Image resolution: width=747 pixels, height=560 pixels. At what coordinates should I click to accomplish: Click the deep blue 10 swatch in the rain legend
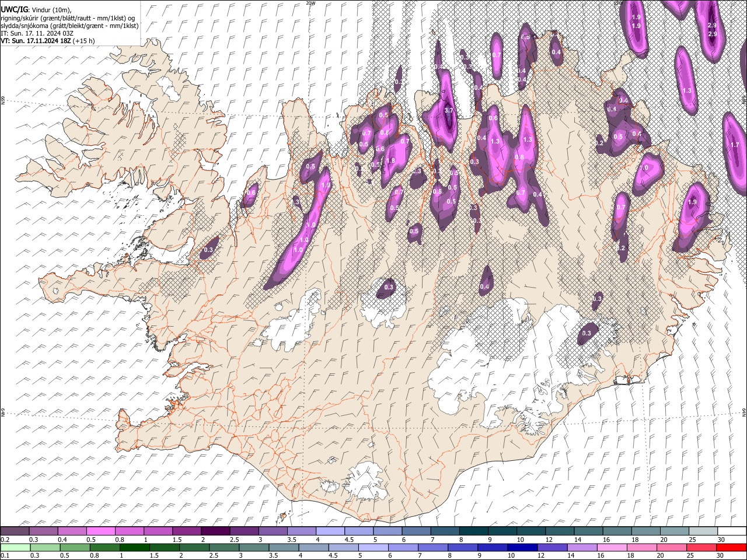coord(522,547)
